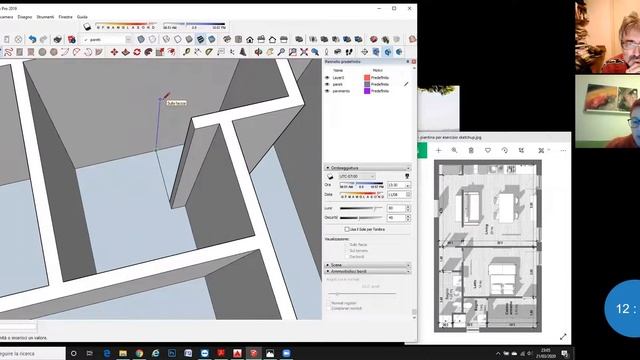Click the Print icon in SketchUp toolbar
Image resolution: width=640 pixels, height=360 pixels.
coord(58,40)
